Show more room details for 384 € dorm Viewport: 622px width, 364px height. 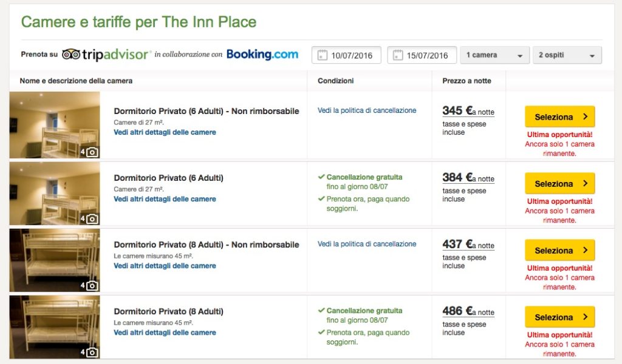click(x=165, y=199)
